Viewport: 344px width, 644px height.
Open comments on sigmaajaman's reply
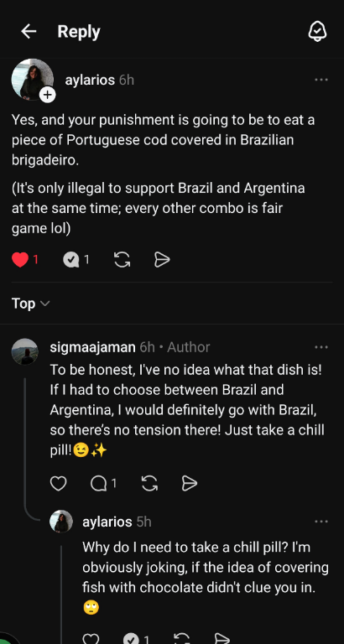click(99, 483)
